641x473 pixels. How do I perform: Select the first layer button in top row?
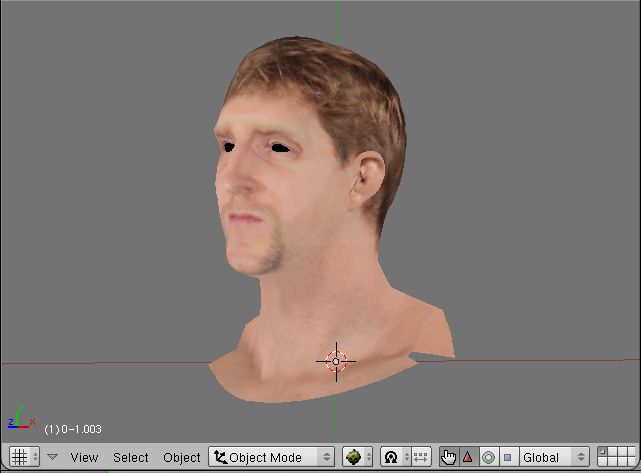tap(602, 452)
